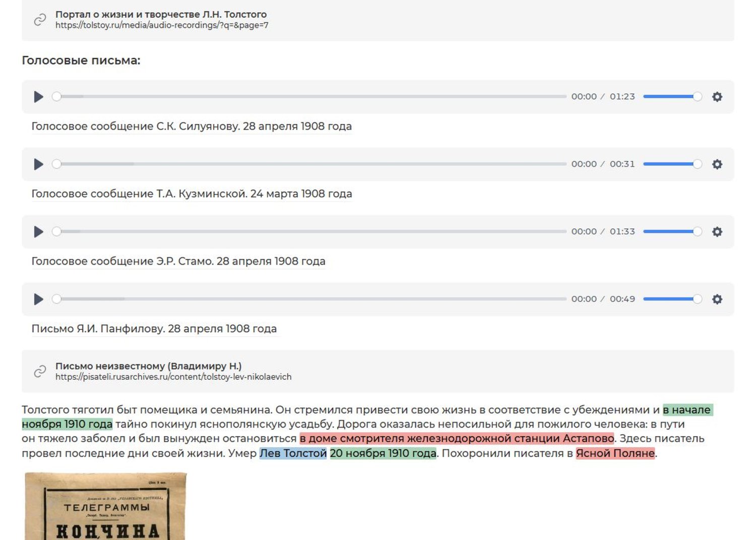Open the Телеграммы Кончина newspaper image

[105, 506]
